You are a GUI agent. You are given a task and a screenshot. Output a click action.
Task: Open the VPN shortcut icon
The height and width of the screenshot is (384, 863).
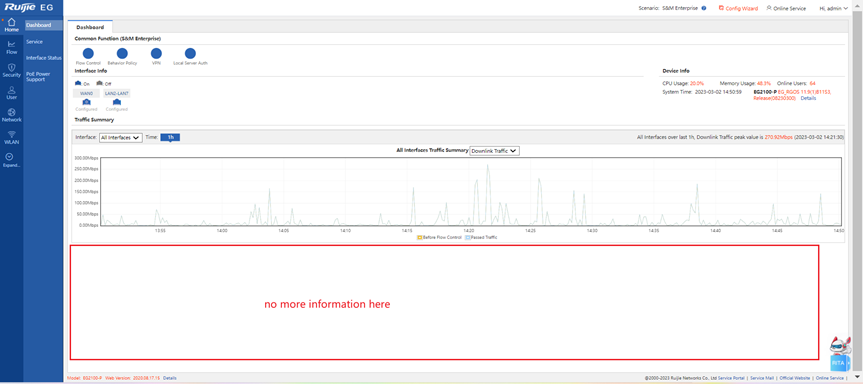point(156,53)
